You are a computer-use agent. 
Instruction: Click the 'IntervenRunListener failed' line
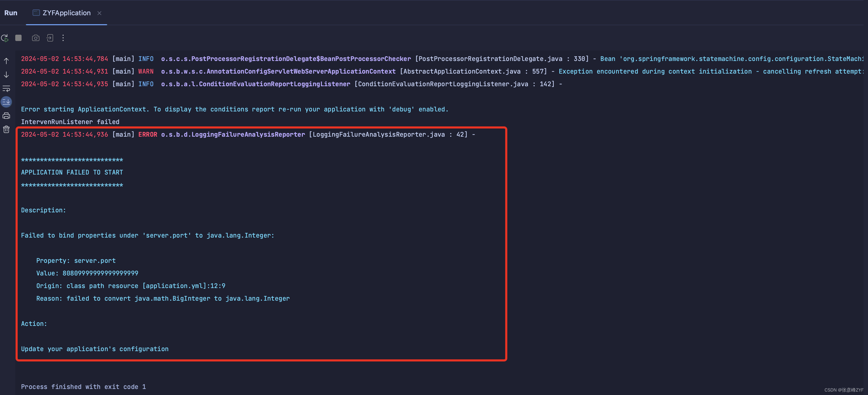70,122
